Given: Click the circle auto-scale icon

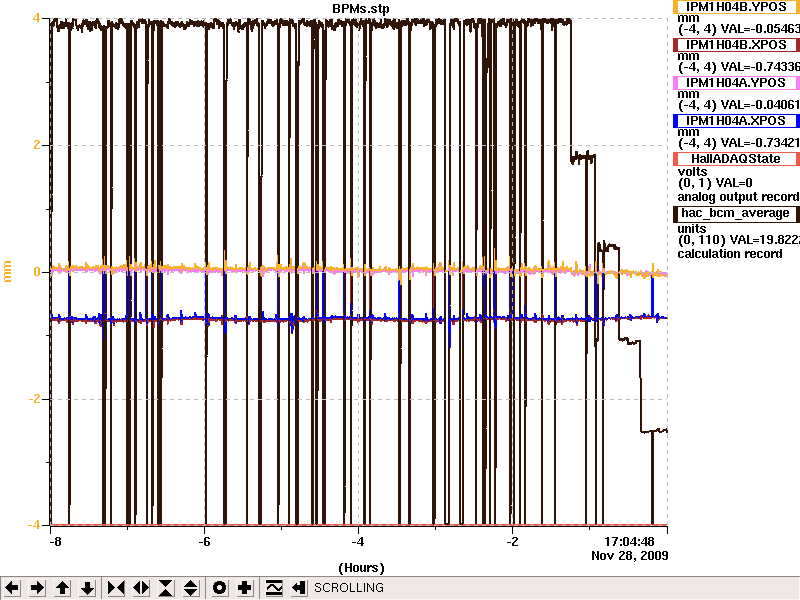Looking at the screenshot, I should tap(219, 588).
